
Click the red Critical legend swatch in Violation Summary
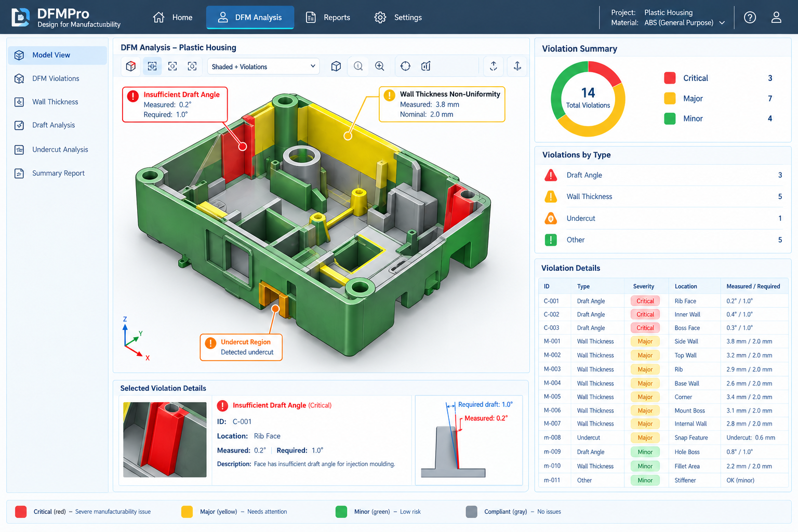tap(670, 78)
